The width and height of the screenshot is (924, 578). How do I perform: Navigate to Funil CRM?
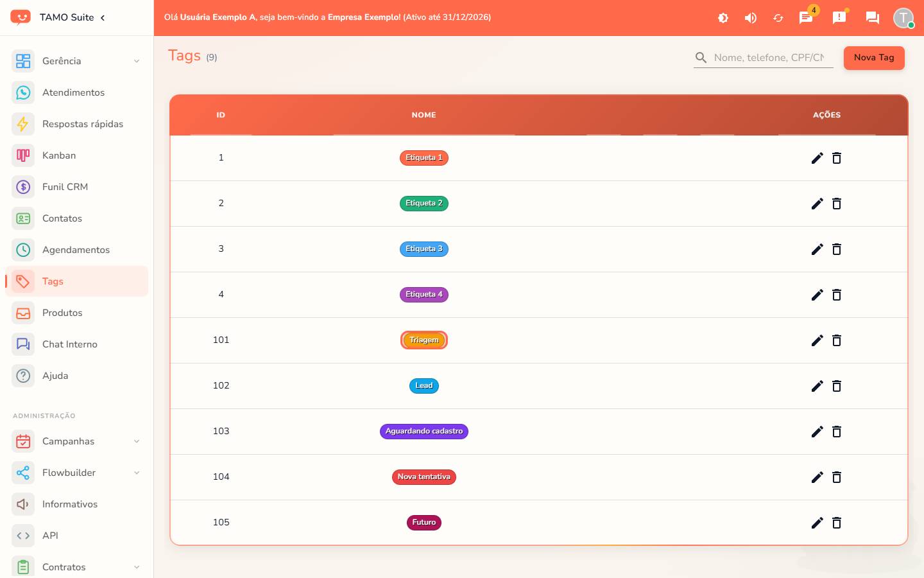click(x=76, y=187)
